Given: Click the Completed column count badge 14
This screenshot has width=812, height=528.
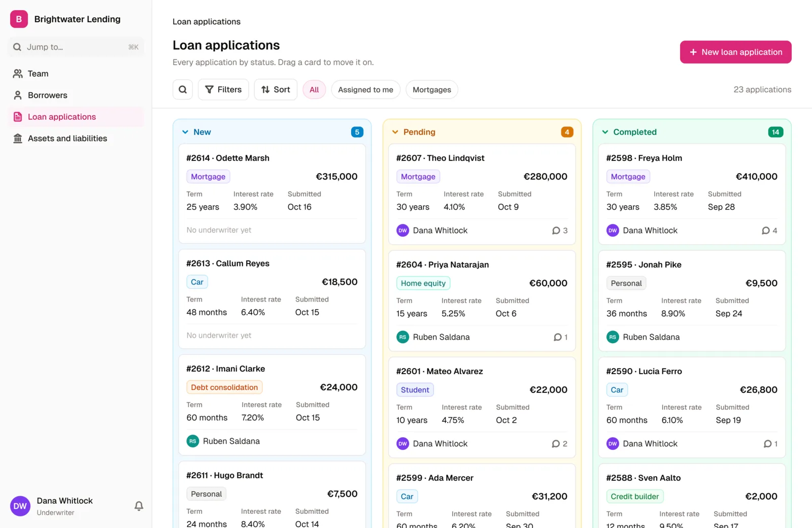Looking at the screenshot, I should click(775, 132).
